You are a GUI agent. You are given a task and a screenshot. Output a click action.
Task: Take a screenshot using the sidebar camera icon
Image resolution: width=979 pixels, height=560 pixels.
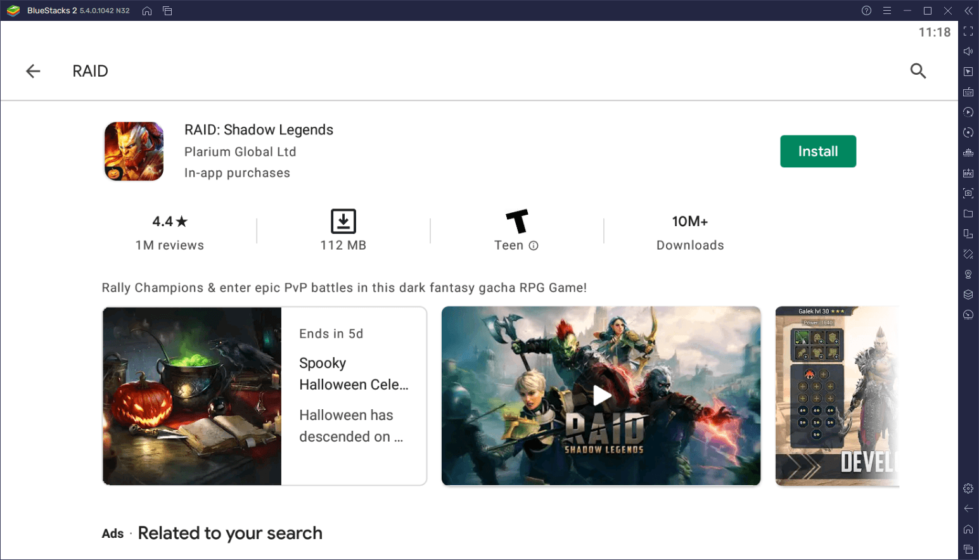968,193
